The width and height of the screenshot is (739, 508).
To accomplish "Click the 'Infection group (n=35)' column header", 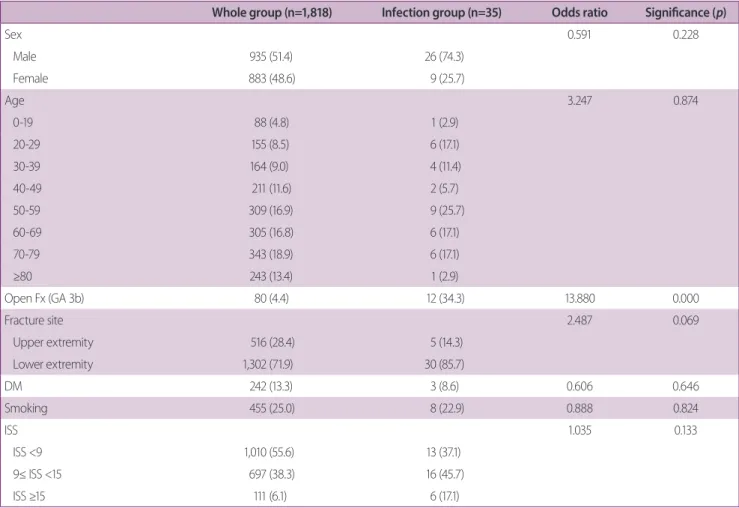I will (x=441, y=12).
